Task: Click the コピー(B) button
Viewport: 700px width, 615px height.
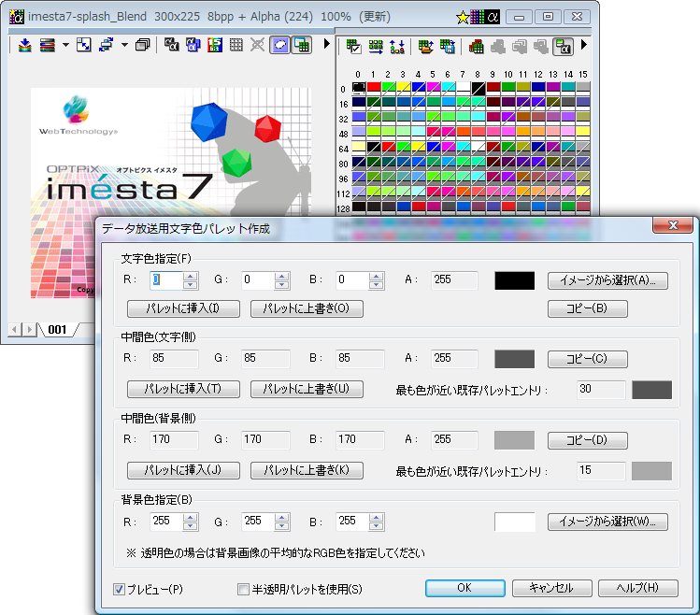Action: (x=588, y=308)
